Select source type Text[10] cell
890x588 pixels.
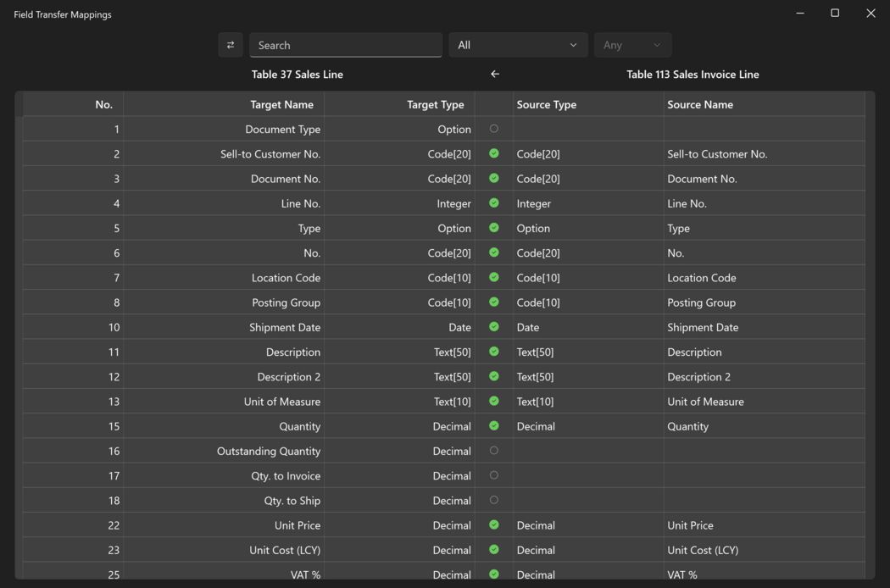[588, 402]
